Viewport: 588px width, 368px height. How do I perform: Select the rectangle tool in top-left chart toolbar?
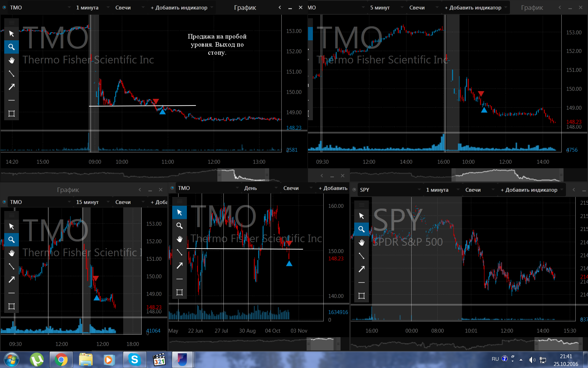coord(12,114)
